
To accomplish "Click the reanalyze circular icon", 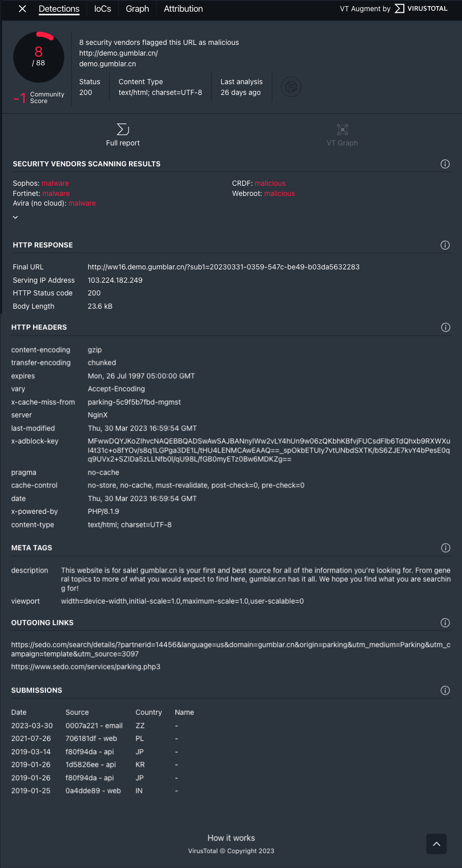I will pyautogui.click(x=291, y=87).
